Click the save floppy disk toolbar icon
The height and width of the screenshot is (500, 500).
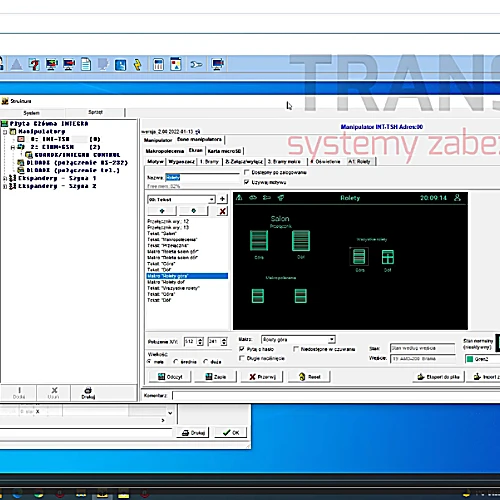120,65
